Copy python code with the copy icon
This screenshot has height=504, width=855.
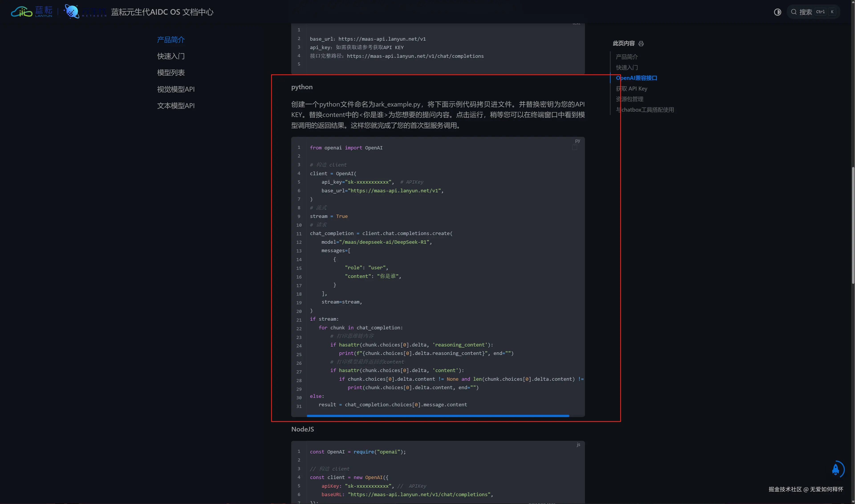tap(574, 147)
